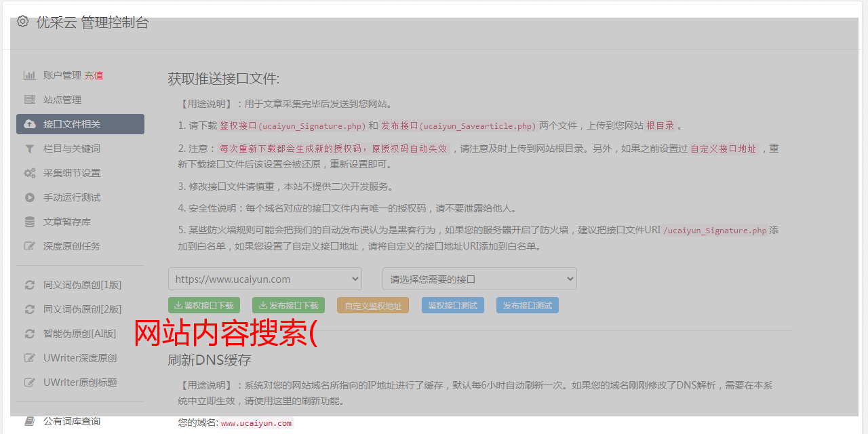Click the refresh icon for 同义词伪原创[2版]
Viewport: 868px width, 434px height.
coord(30,309)
